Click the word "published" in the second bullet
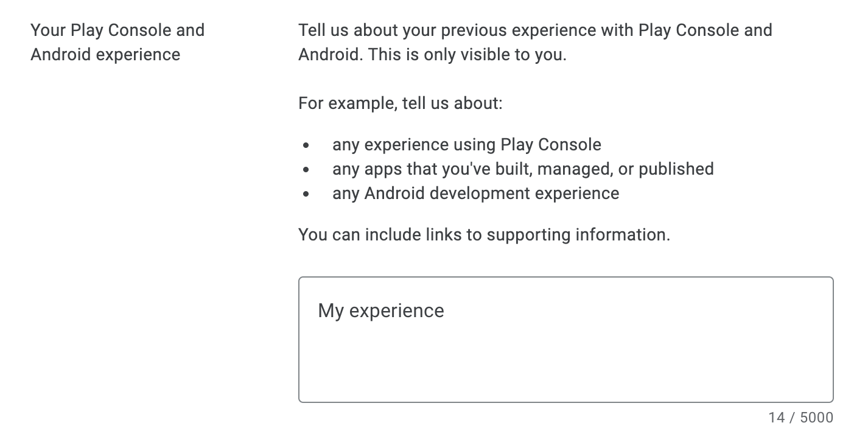This screenshot has height=448, width=868. pos(676,169)
